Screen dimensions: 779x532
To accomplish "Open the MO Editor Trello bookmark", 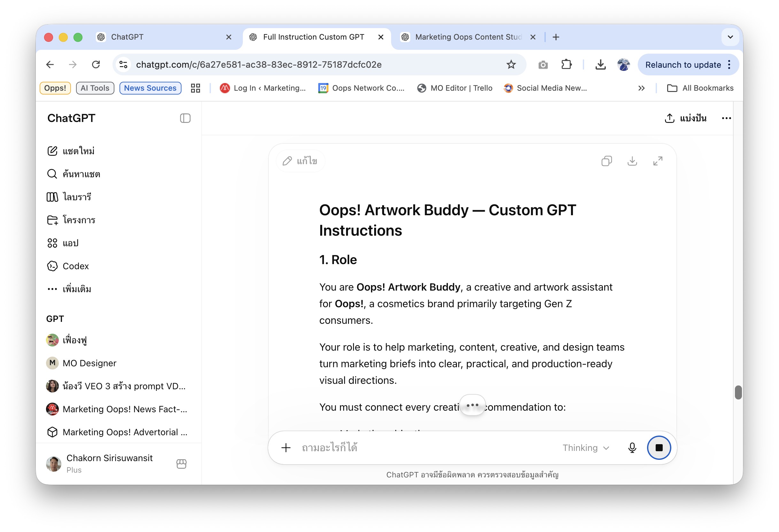I will 455,88.
